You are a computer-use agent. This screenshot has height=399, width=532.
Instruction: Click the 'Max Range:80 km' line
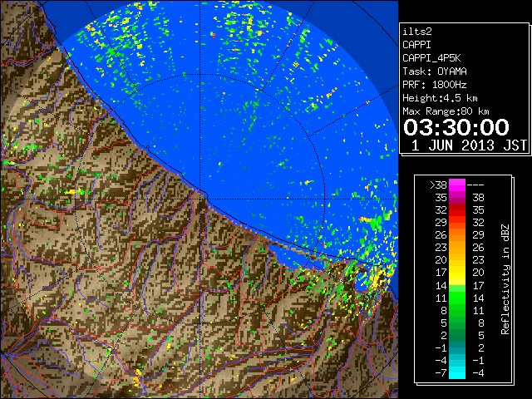pyautogui.click(x=446, y=111)
